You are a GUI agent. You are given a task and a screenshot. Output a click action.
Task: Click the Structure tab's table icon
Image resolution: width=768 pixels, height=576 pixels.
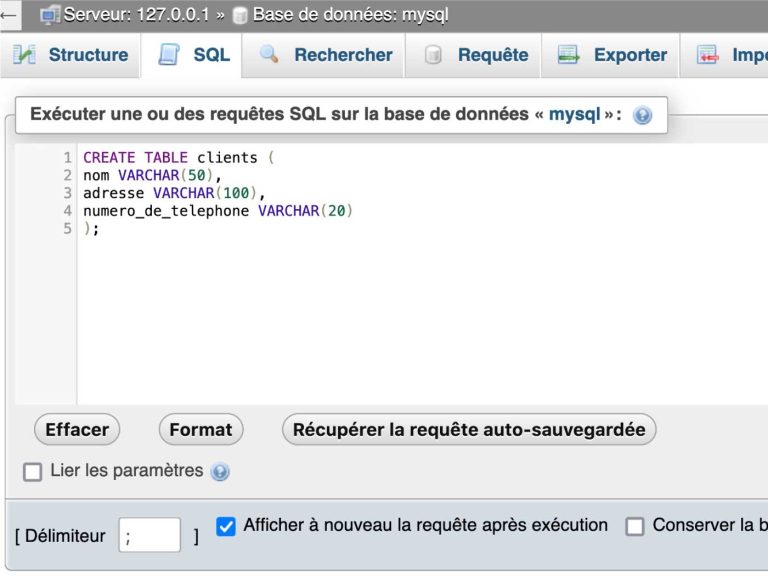tap(24, 55)
